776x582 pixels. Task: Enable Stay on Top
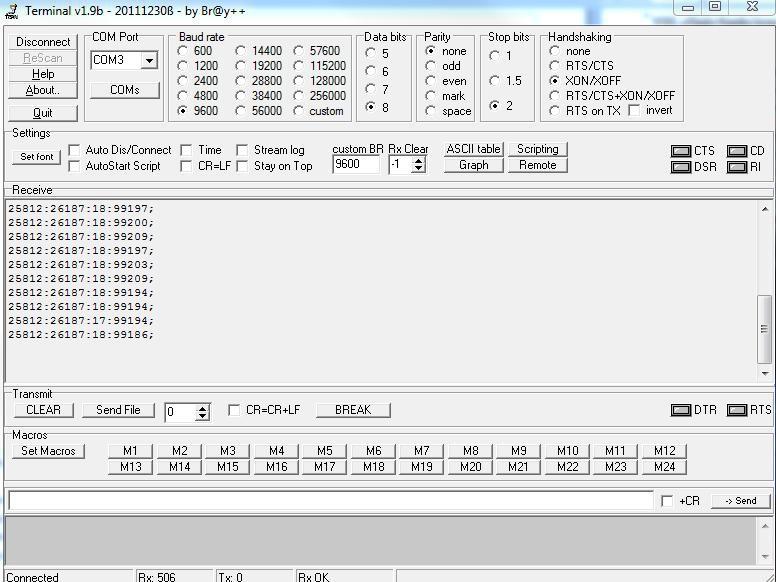point(242,166)
